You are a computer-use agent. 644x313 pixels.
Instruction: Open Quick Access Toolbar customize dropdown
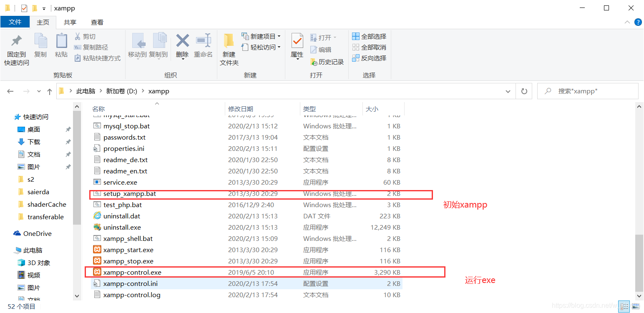point(44,8)
